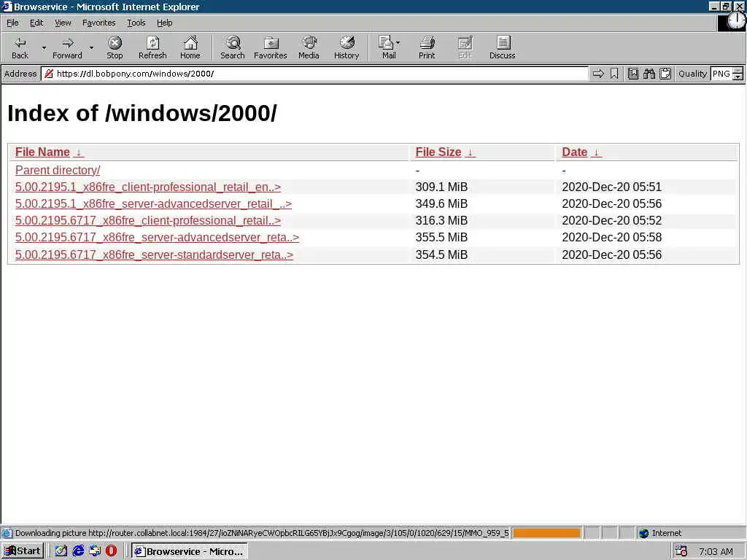Open the File menu
747x560 pixels.
(x=12, y=23)
